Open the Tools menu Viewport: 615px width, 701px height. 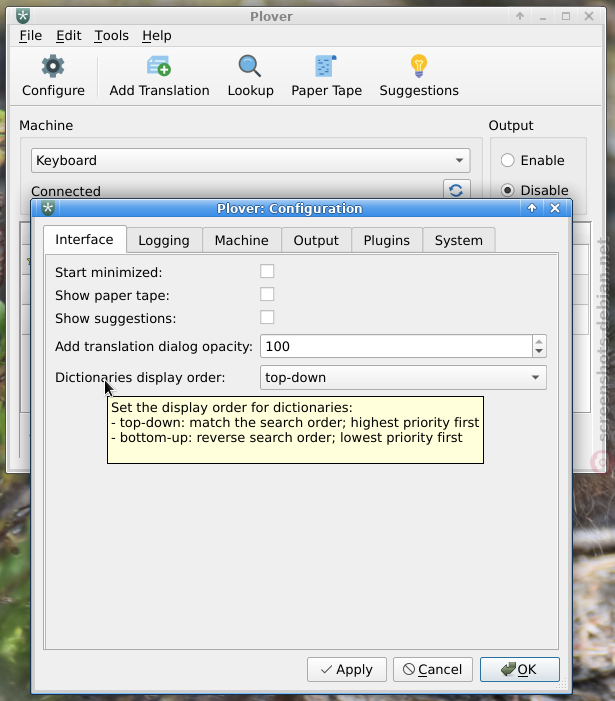pyautogui.click(x=111, y=36)
